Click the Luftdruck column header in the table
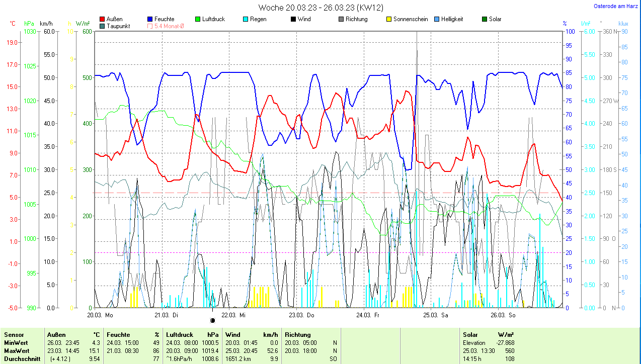The height and width of the screenshot is (364, 641). click(x=179, y=334)
